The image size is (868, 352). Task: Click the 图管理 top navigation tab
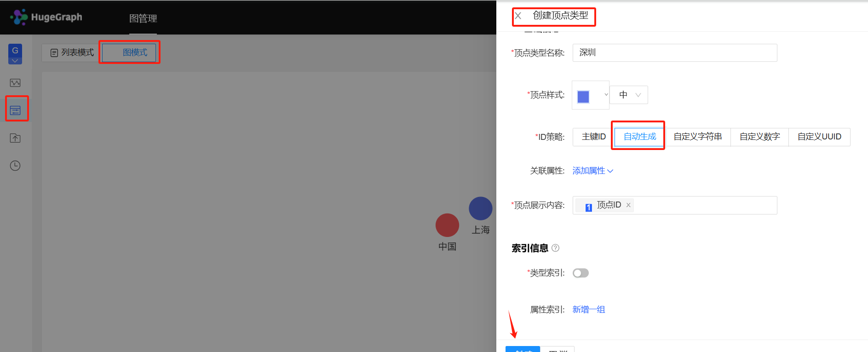(143, 18)
